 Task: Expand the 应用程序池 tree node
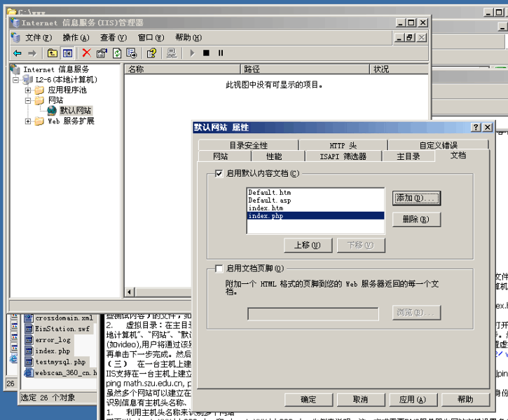[x=29, y=90]
